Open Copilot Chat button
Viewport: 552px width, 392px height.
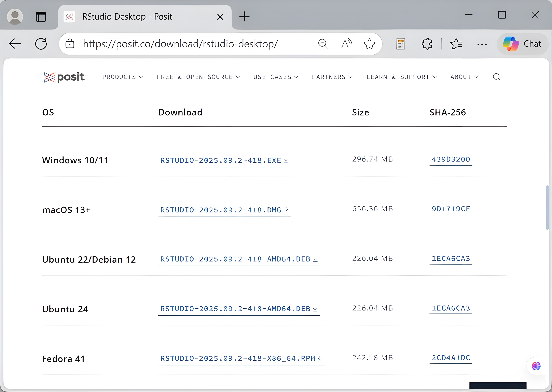pyautogui.click(x=522, y=44)
